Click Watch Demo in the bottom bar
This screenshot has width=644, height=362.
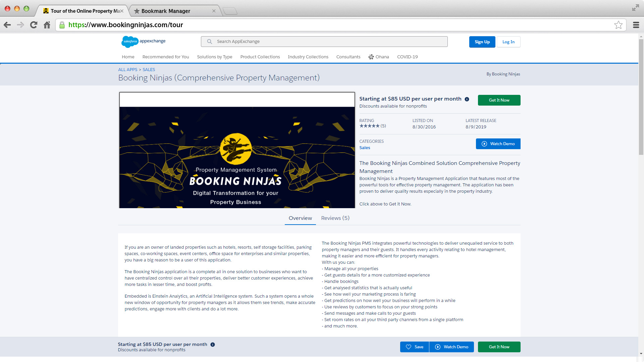pyautogui.click(x=451, y=347)
